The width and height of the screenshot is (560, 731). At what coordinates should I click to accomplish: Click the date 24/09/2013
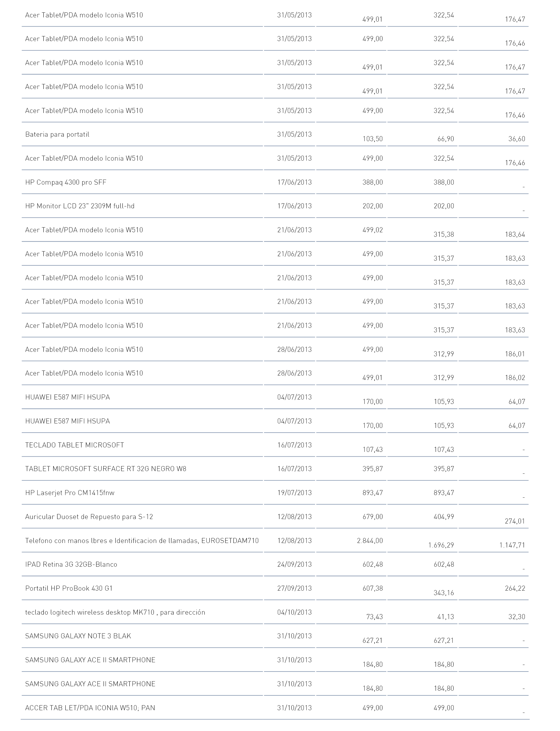(x=294, y=565)
